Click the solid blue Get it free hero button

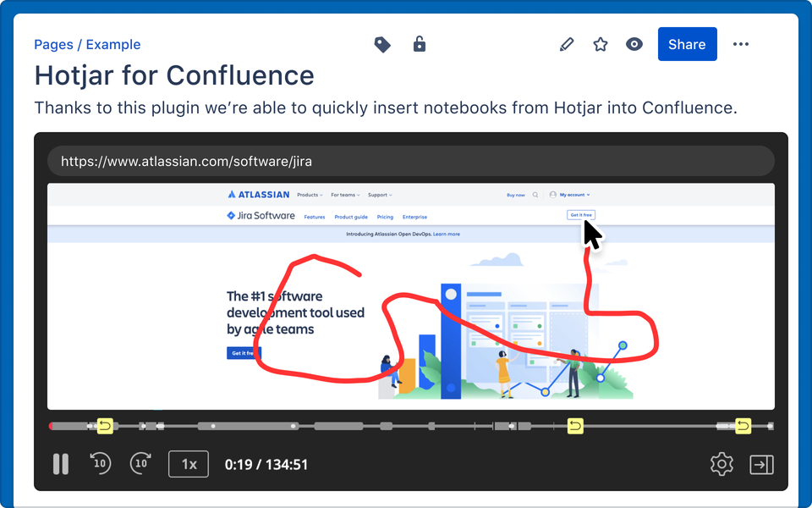coord(244,353)
